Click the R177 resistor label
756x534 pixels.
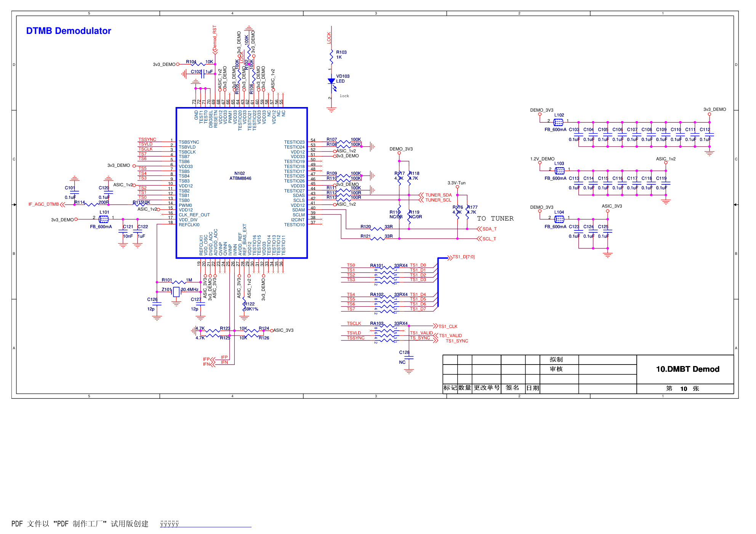pos(472,207)
